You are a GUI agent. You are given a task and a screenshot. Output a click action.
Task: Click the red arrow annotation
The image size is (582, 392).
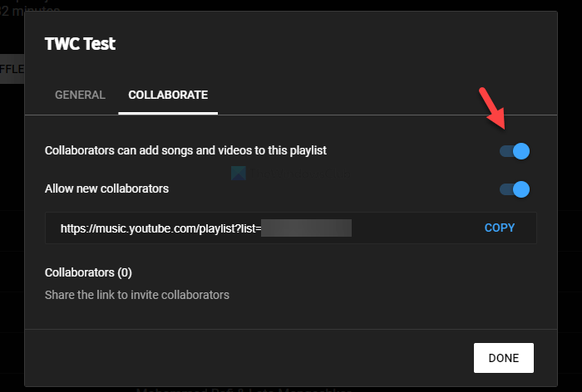coord(496,111)
